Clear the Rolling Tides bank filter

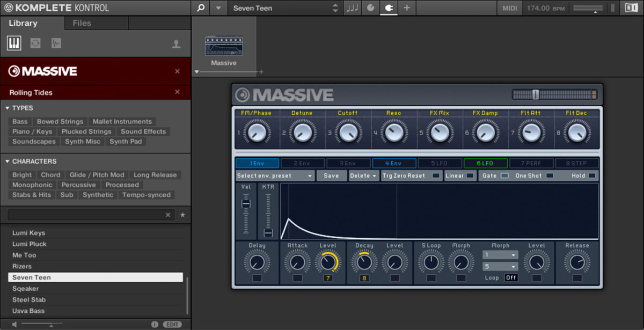point(177,92)
